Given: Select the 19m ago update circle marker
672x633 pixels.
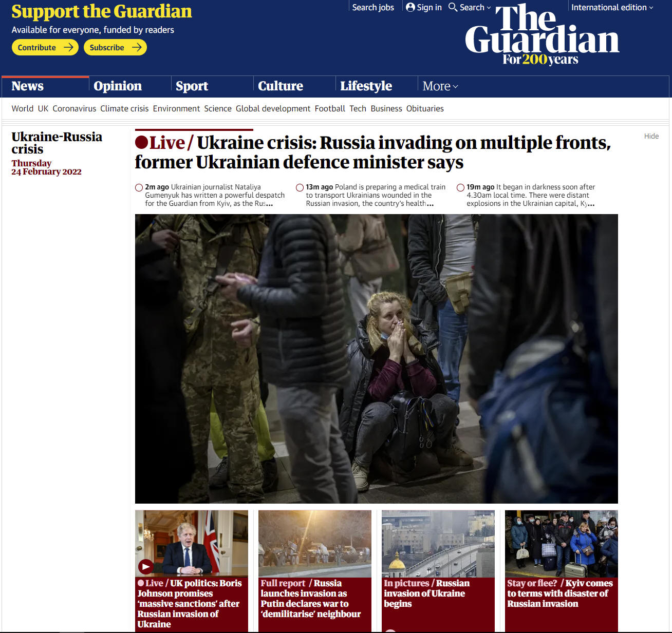Looking at the screenshot, I should click(460, 187).
